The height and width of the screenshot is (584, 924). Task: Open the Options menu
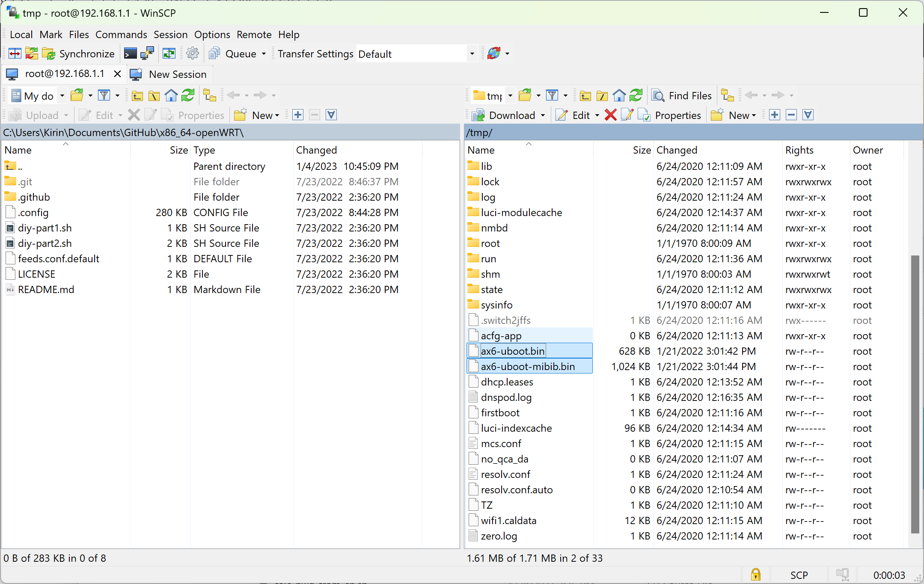(x=211, y=34)
